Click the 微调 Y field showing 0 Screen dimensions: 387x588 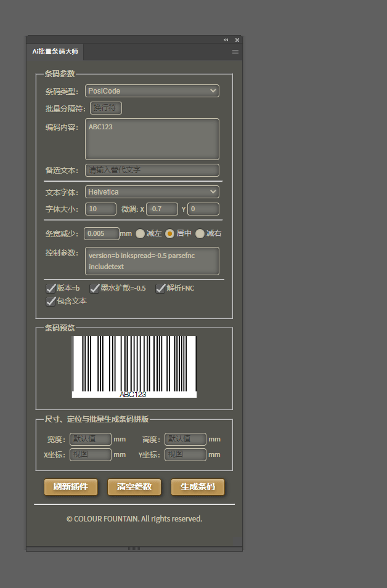pos(203,209)
